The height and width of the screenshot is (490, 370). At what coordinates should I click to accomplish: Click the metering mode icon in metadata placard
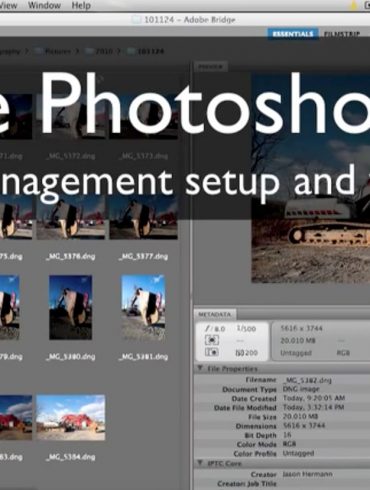[211, 340]
